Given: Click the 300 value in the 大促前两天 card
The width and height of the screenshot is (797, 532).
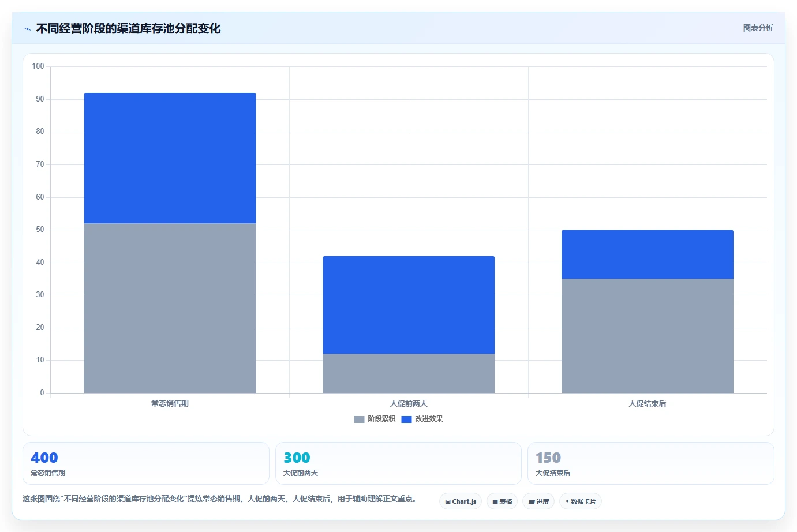Looking at the screenshot, I should [297, 458].
